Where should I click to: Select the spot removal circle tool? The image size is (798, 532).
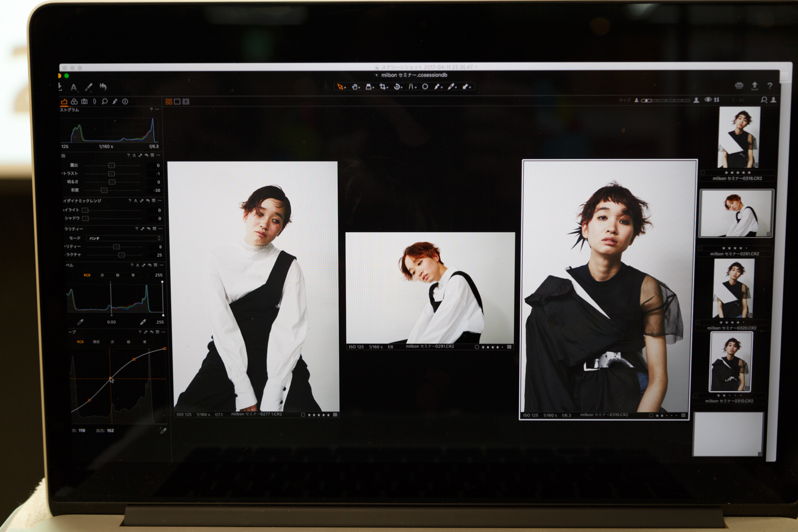click(425, 87)
